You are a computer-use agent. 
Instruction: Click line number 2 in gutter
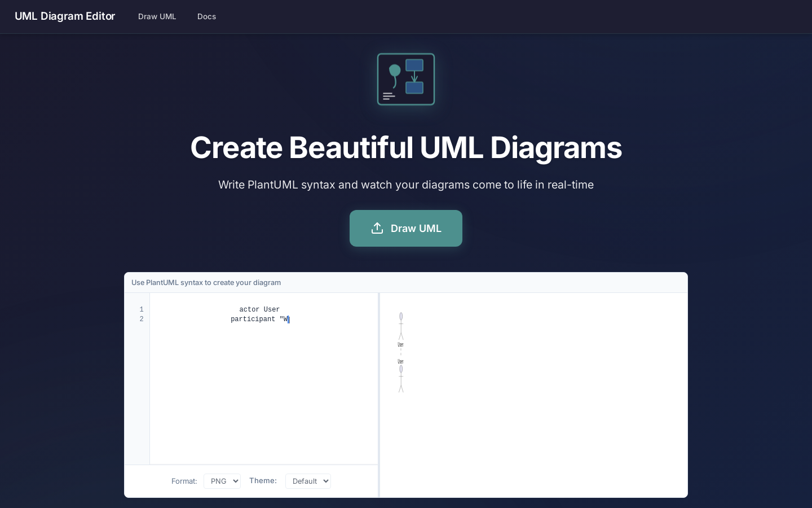[x=142, y=319]
